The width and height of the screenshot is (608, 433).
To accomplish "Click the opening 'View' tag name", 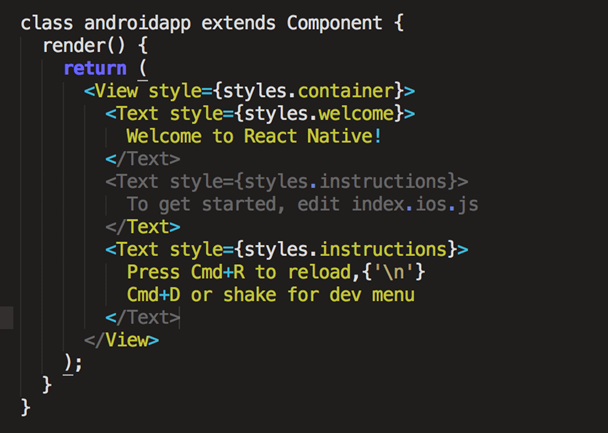I will (116, 91).
